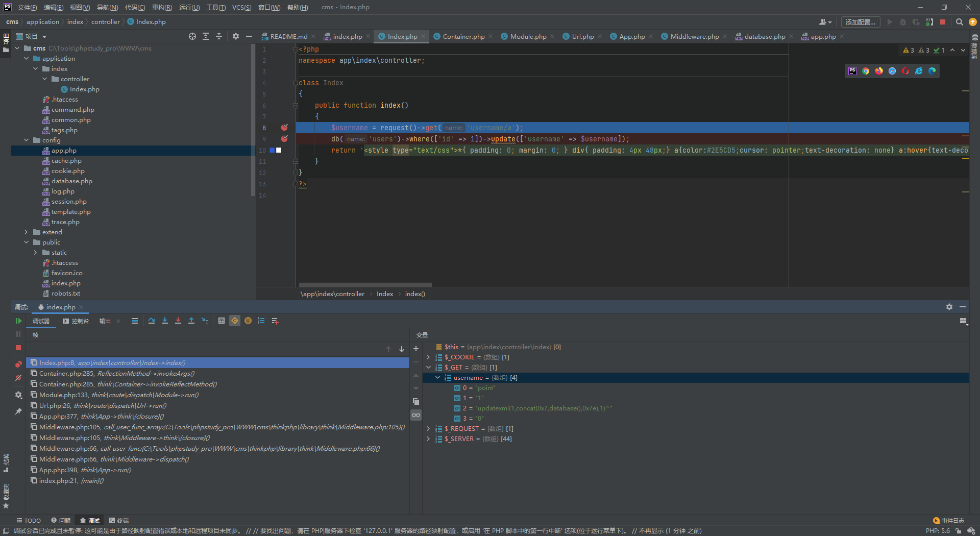Viewport: 980px width, 536px height.
Task: Collapse the config folder in project tree
Action: (26, 140)
